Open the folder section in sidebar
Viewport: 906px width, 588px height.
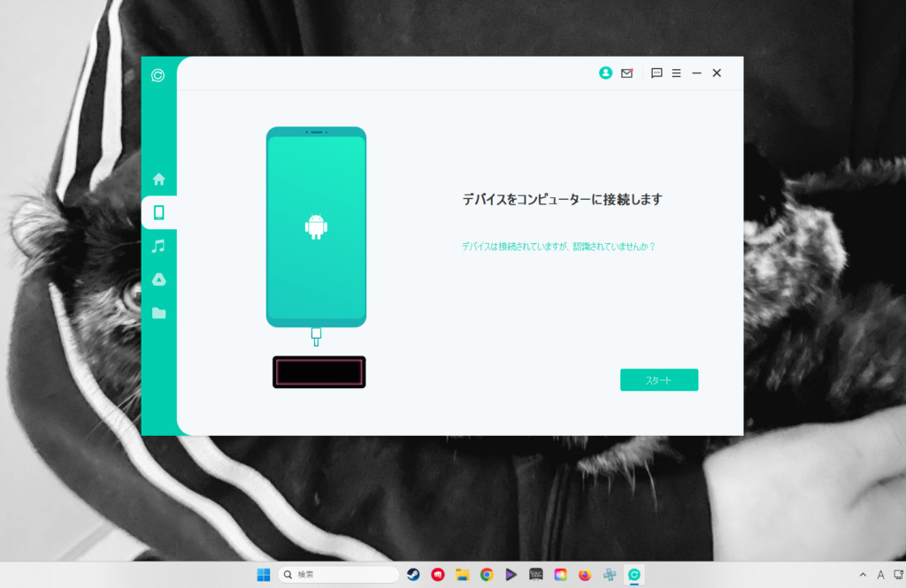(x=159, y=313)
